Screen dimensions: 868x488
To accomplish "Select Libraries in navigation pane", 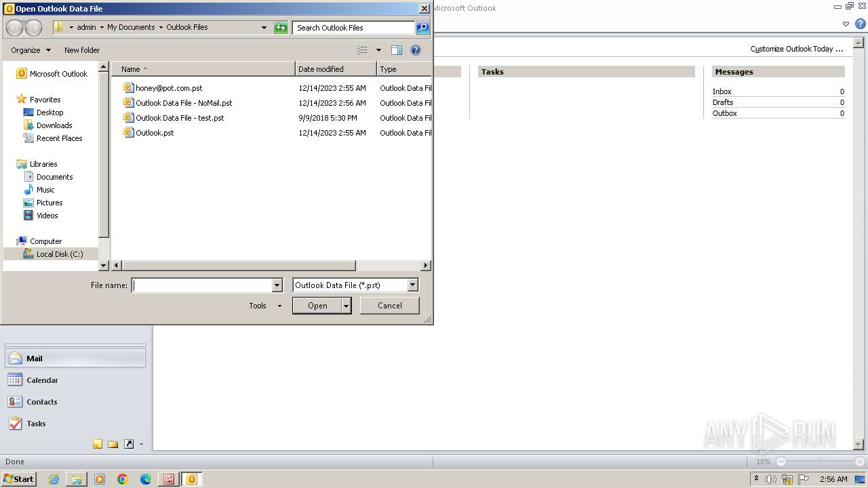I will click(43, 164).
